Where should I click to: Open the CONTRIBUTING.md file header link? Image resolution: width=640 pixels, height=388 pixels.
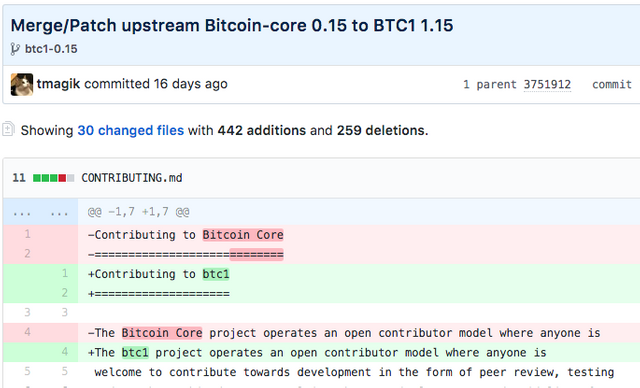[x=132, y=178]
